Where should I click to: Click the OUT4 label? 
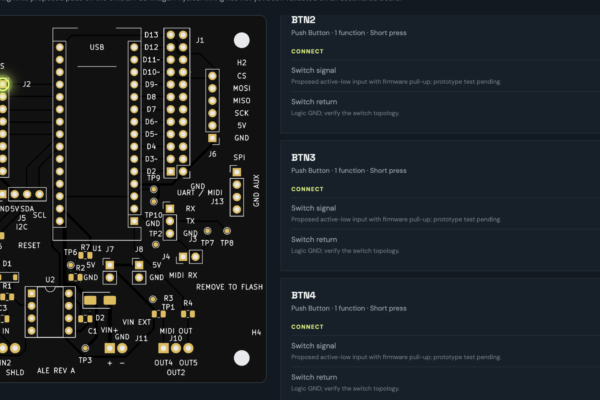coord(163,362)
